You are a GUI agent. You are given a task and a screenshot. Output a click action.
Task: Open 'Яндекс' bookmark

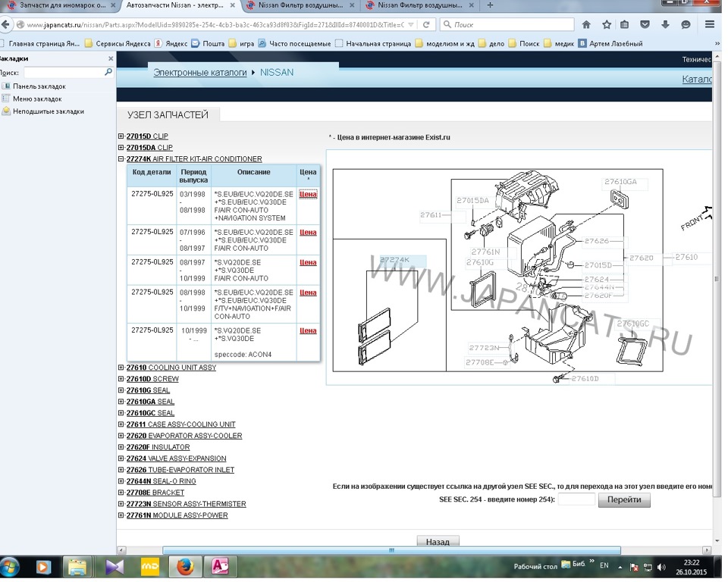(171, 44)
